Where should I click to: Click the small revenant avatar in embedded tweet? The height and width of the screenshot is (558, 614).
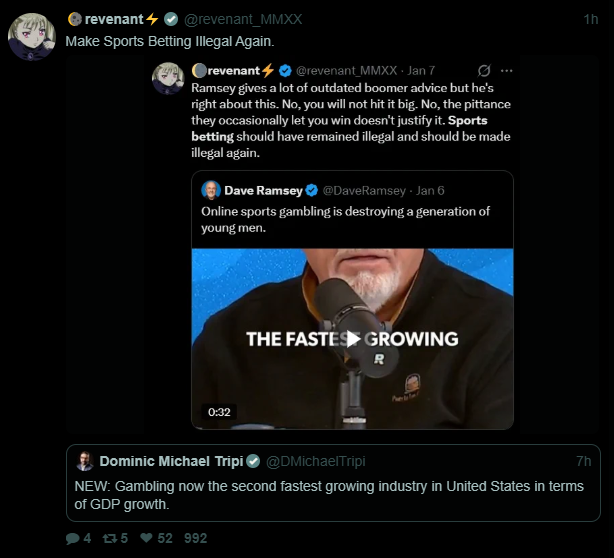[168, 78]
